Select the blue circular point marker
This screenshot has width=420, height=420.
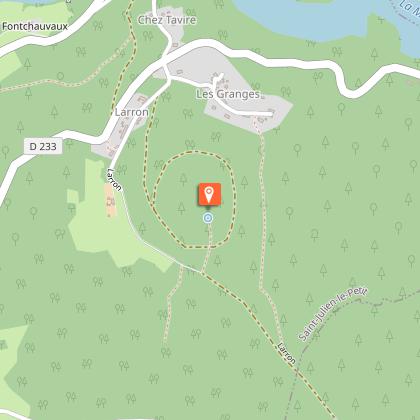pyautogui.click(x=208, y=218)
